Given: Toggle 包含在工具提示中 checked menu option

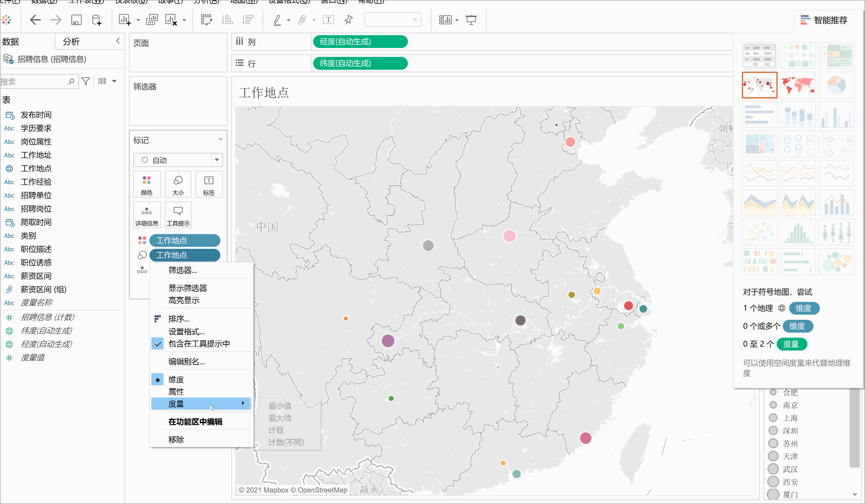Looking at the screenshot, I should coord(199,344).
